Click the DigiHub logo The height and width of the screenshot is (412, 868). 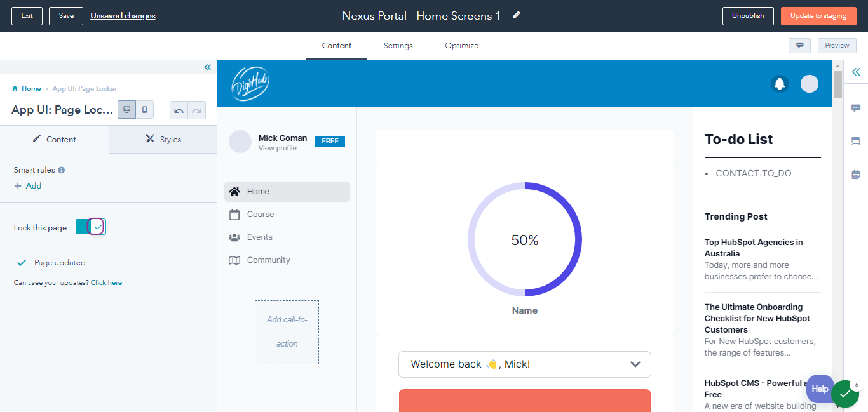click(250, 84)
